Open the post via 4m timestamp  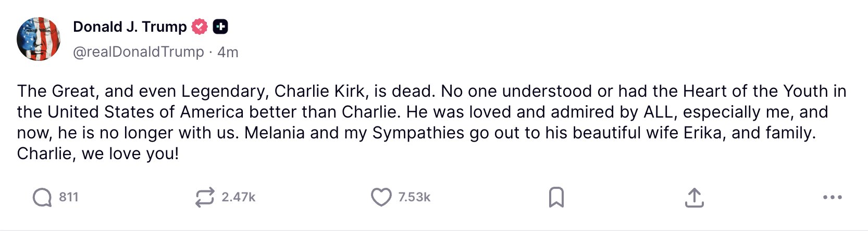pos(228,52)
